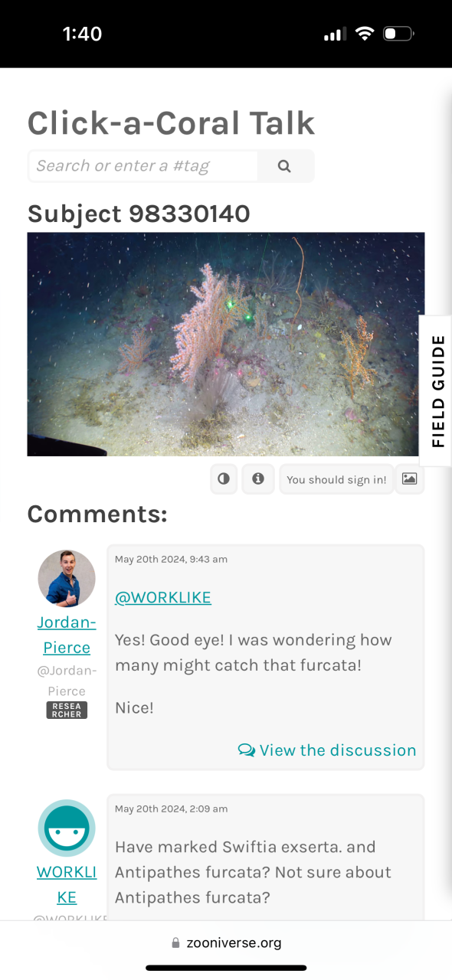Open Jordan-Pierce's profile avatar

(x=67, y=578)
